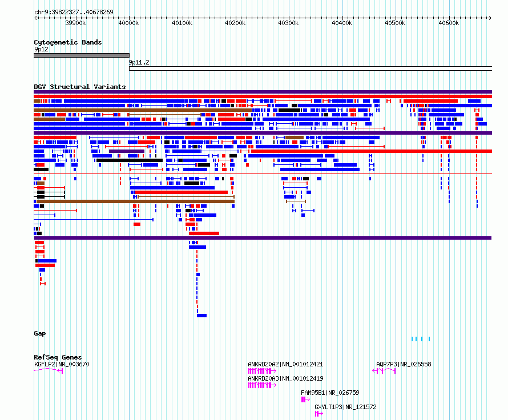Select the 40300k ruler label
The height and width of the screenshot is (420, 508).
coord(288,23)
